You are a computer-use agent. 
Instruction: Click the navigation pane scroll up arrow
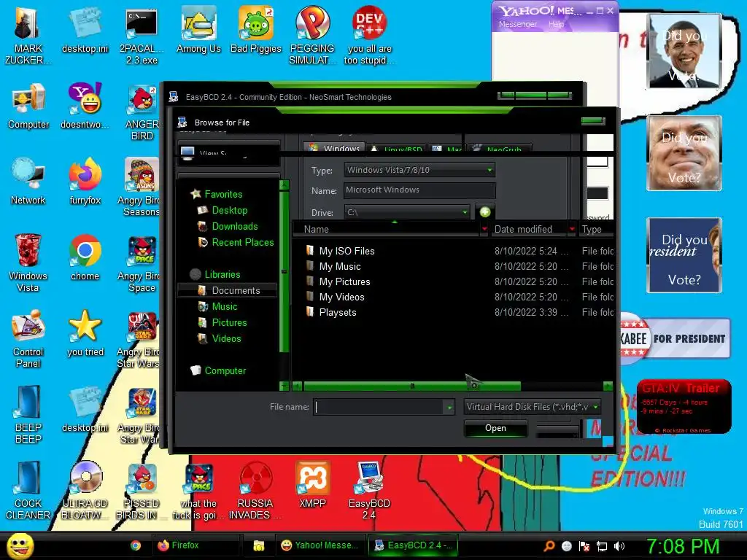(284, 184)
